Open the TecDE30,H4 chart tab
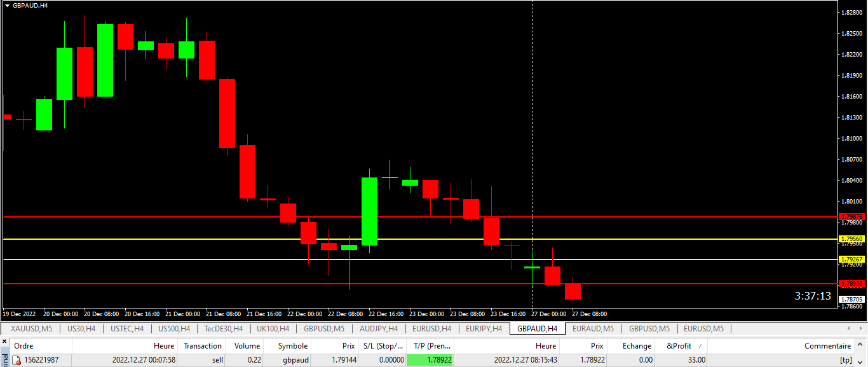The image size is (868, 367). pos(223,329)
